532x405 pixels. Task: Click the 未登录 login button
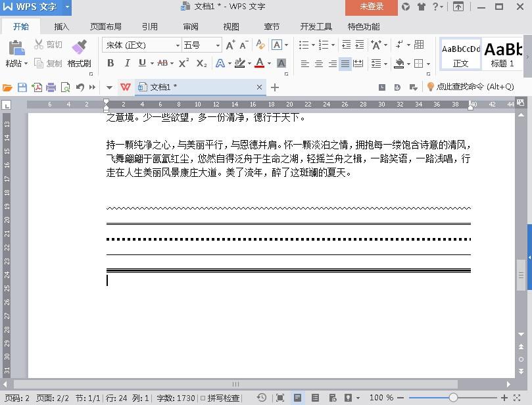click(x=371, y=7)
